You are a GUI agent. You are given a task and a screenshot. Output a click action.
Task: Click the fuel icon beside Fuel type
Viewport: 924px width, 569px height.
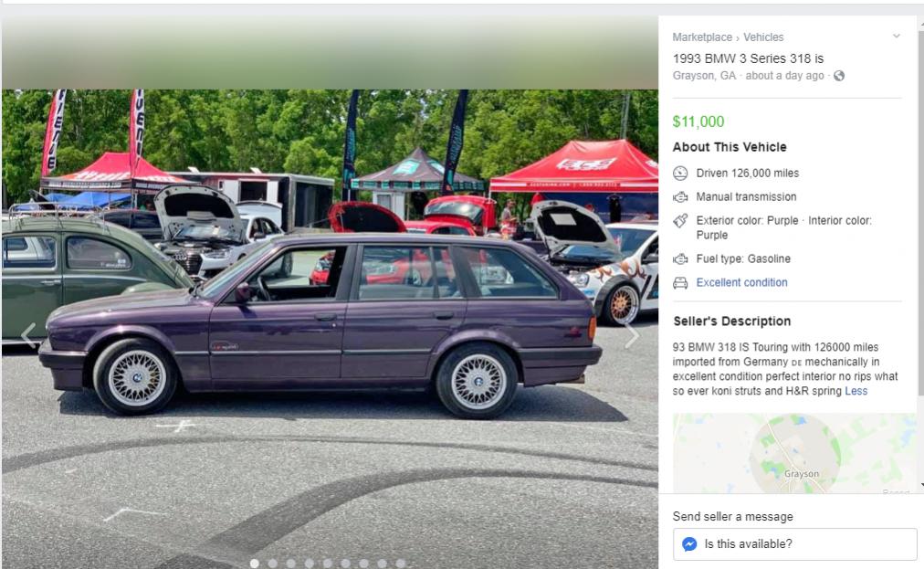click(x=680, y=258)
